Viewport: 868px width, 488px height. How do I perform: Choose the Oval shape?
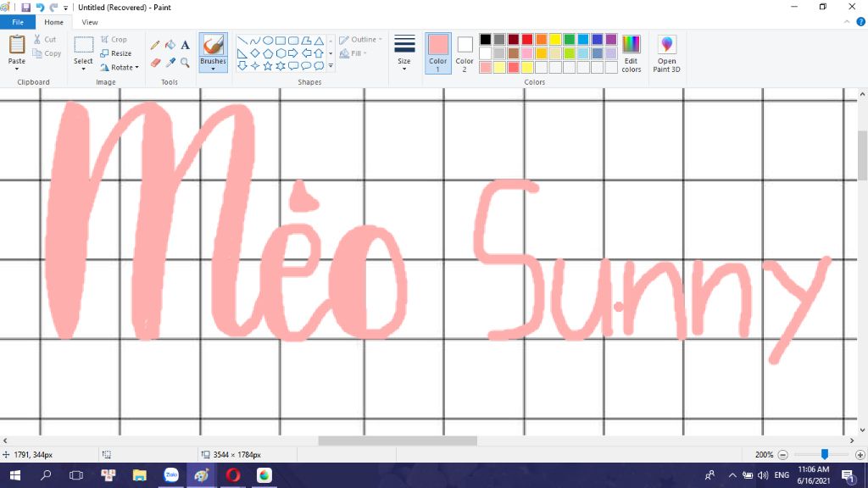coord(267,41)
